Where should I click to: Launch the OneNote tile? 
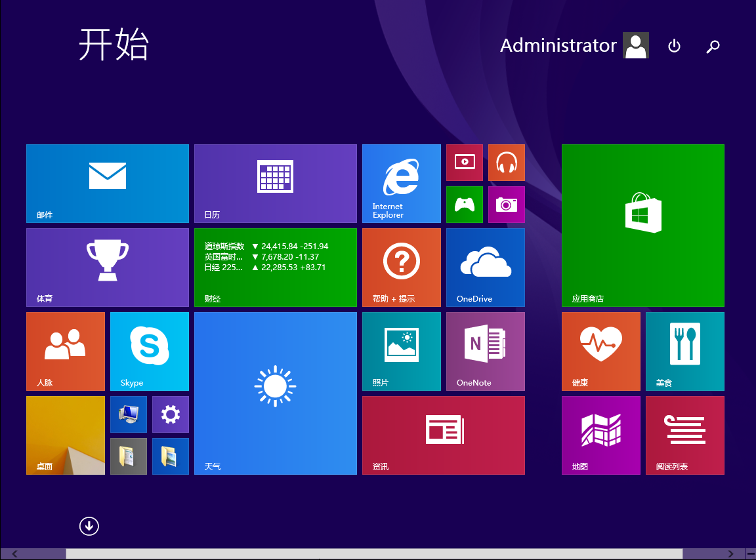[x=486, y=351]
